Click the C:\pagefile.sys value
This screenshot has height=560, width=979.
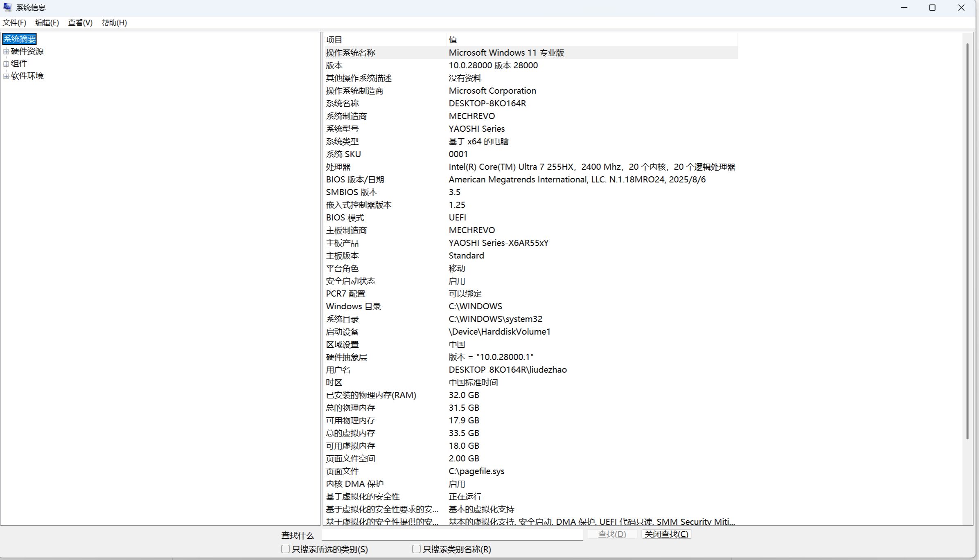(x=476, y=471)
